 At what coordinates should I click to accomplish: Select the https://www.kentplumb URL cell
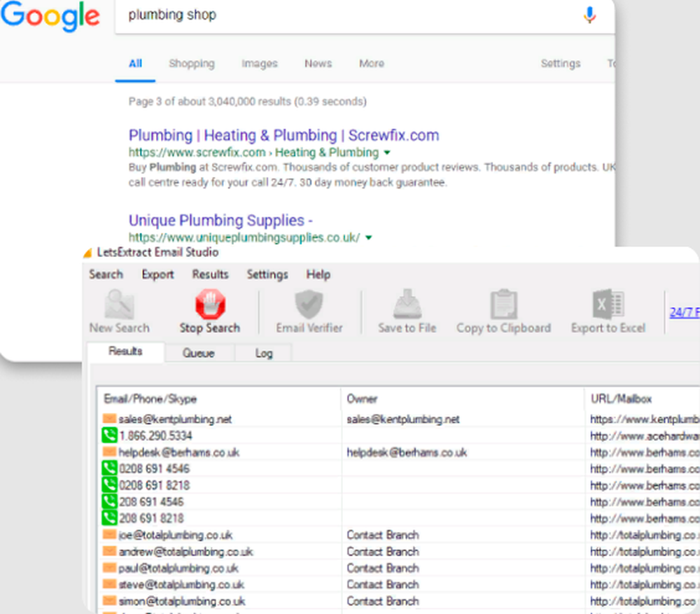click(x=643, y=419)
